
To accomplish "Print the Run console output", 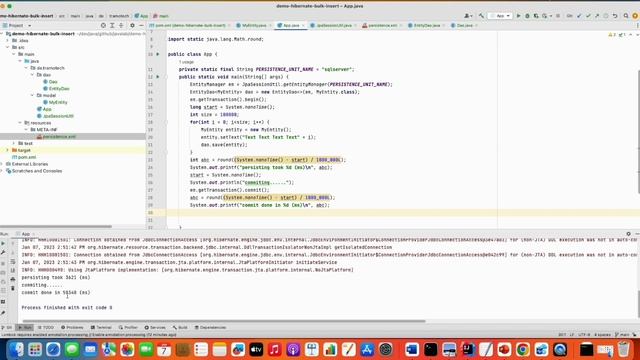I will pyautogui.click(x=13, y=279).
